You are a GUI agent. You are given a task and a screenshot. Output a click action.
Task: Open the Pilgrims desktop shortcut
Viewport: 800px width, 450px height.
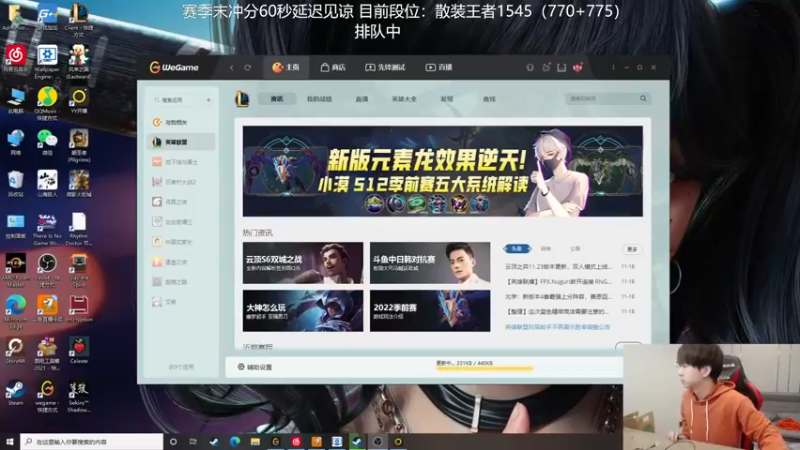point(79,145)
